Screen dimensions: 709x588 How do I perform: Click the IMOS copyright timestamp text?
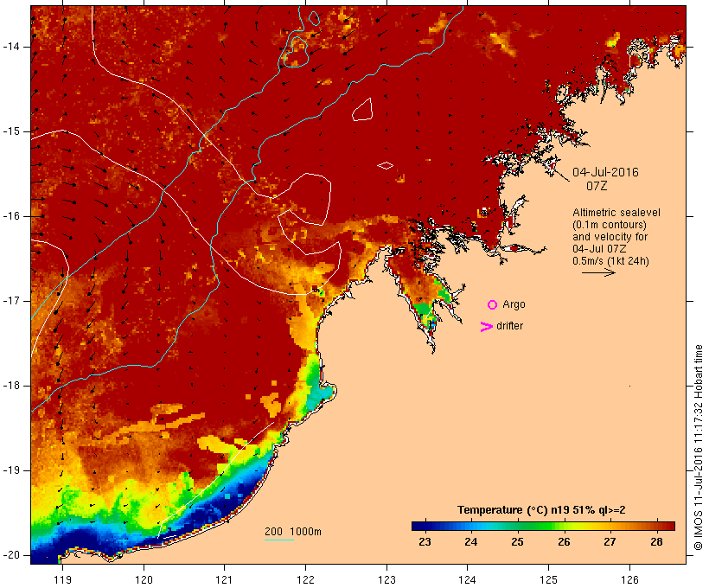(x=698, y=447)
